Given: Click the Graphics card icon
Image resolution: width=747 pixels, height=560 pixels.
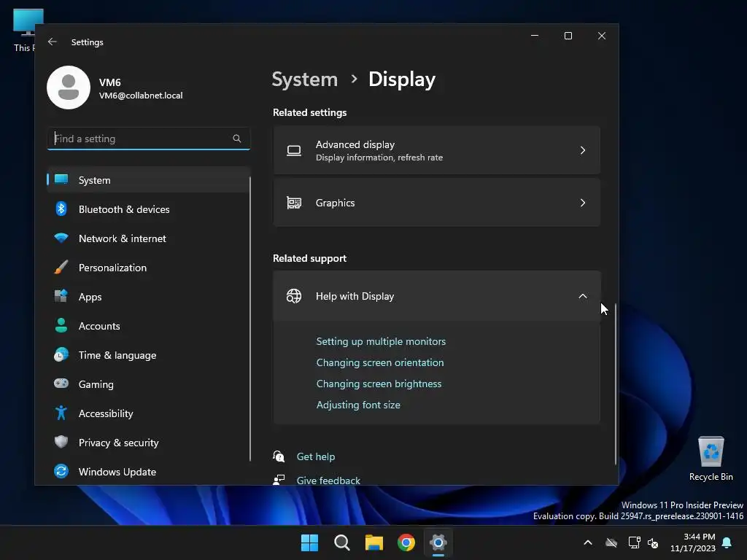Looking at the screenshot, I should pyautogui.click(x=294, y=203).
